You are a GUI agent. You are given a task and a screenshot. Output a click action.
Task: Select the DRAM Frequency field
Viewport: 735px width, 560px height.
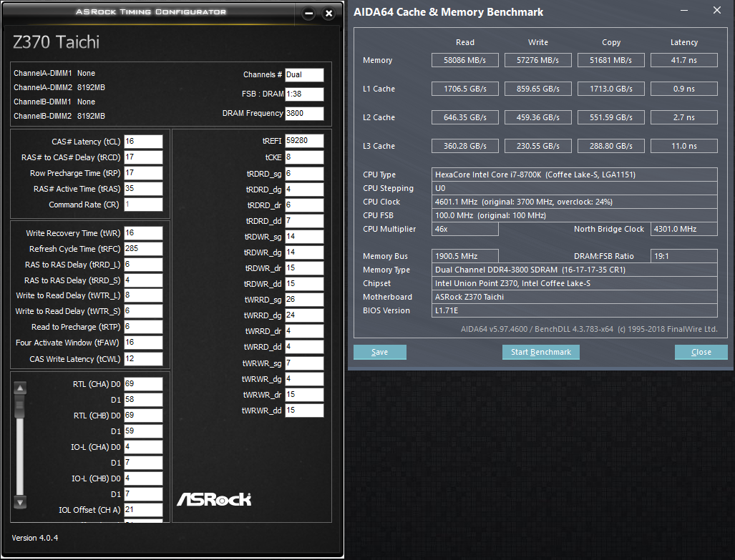click(x=304, y=114)
